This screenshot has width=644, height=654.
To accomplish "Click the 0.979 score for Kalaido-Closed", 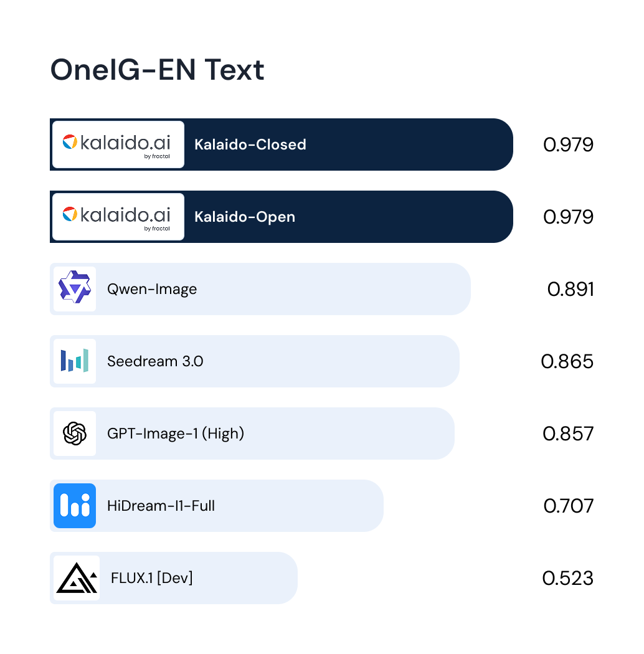I will pos(568,145).
